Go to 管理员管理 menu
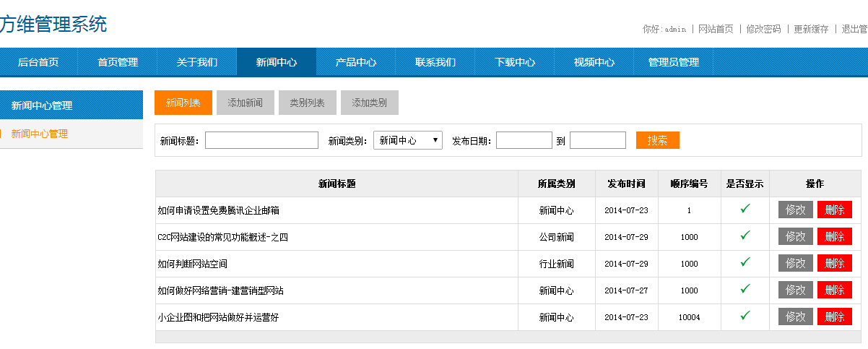Screen dimensions: 868x349 (x=673, y=62)
